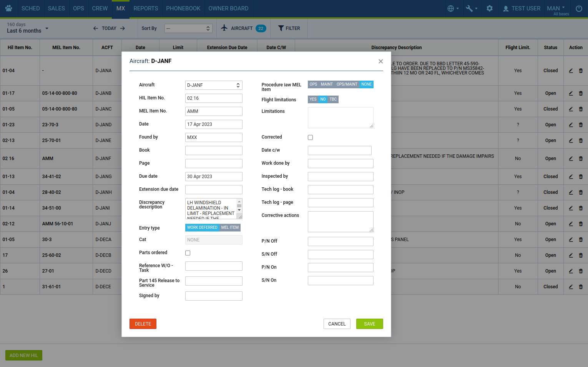Click the settings gear icon
The image size is (588, 367).
pos(489,8)
